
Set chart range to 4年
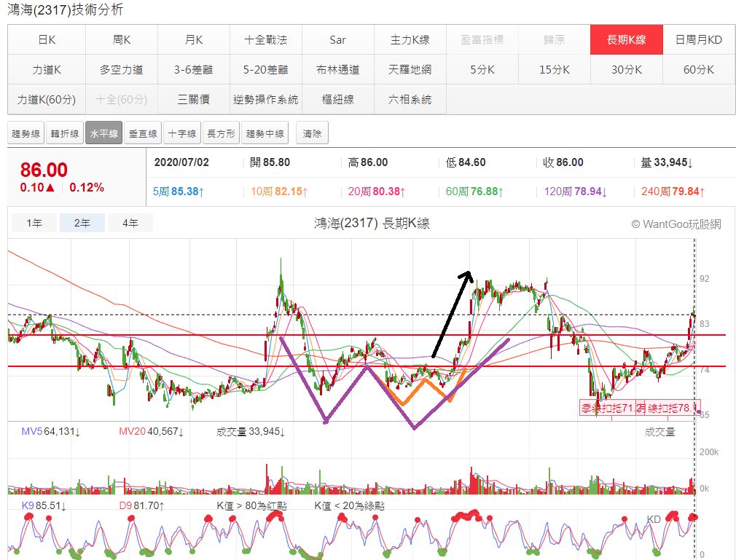point(130,224)
